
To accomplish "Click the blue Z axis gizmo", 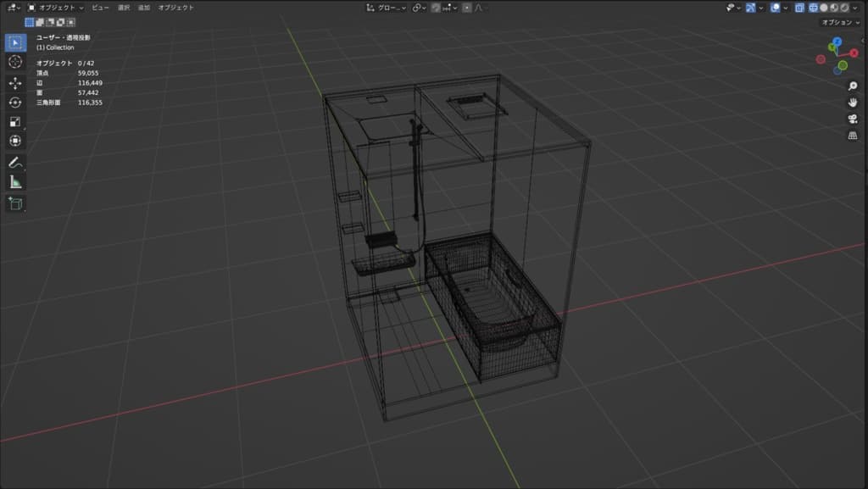I will click(837, 41).
